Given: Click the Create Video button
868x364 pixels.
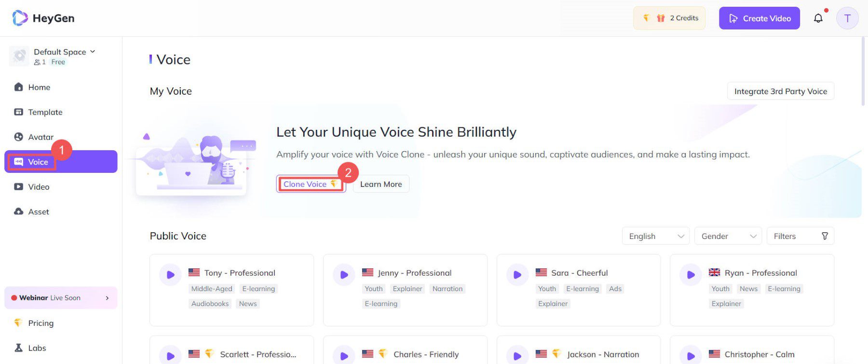Looking at the screenshot, I should click(759, 18).
